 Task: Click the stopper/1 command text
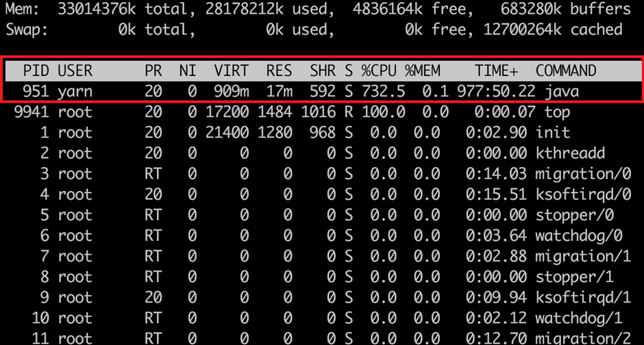pyautogui.click(x=575, y=277)
